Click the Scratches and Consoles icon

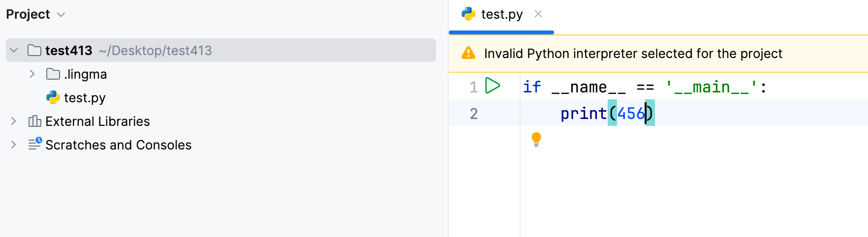tap(34, 144)
